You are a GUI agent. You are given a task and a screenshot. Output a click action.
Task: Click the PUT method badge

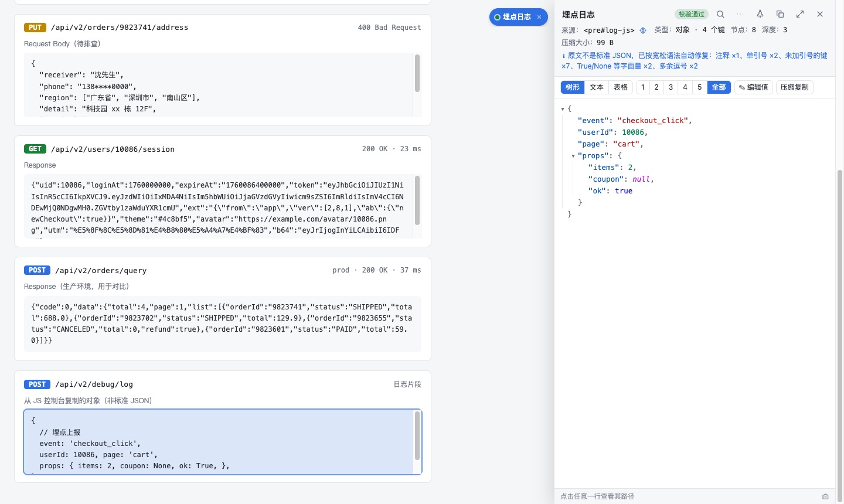pyautogui.click(x=35, y=28)
